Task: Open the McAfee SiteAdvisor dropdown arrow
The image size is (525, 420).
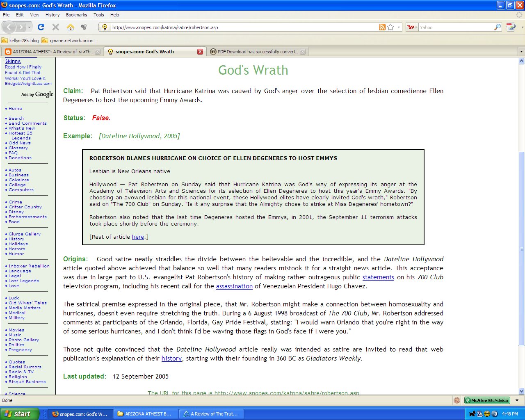Action: 517,400
